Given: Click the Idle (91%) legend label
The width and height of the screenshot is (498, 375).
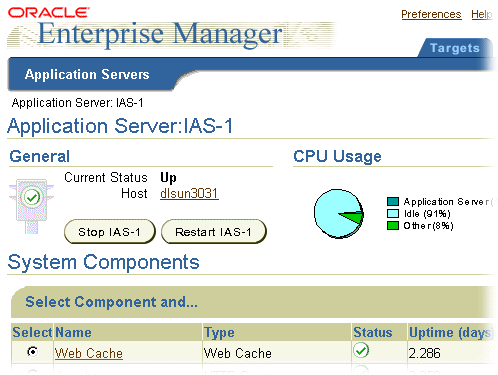Looking at the screenshot, I should 427,213.
